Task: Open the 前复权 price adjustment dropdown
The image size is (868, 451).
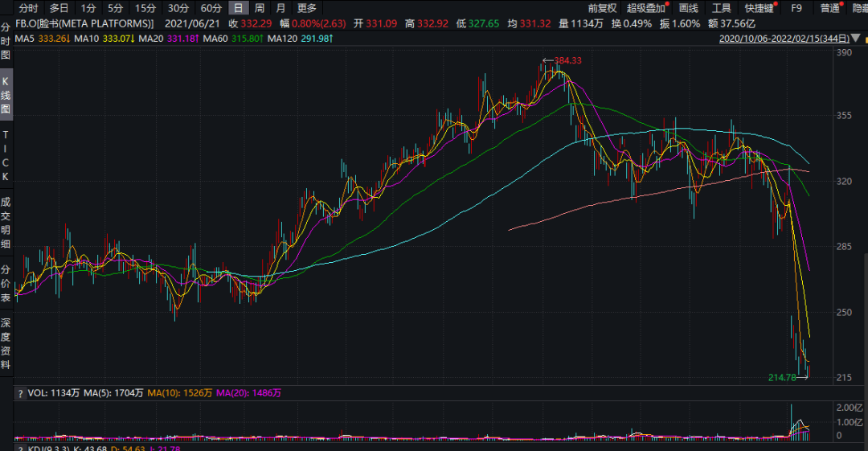Action: coord(601,8)
